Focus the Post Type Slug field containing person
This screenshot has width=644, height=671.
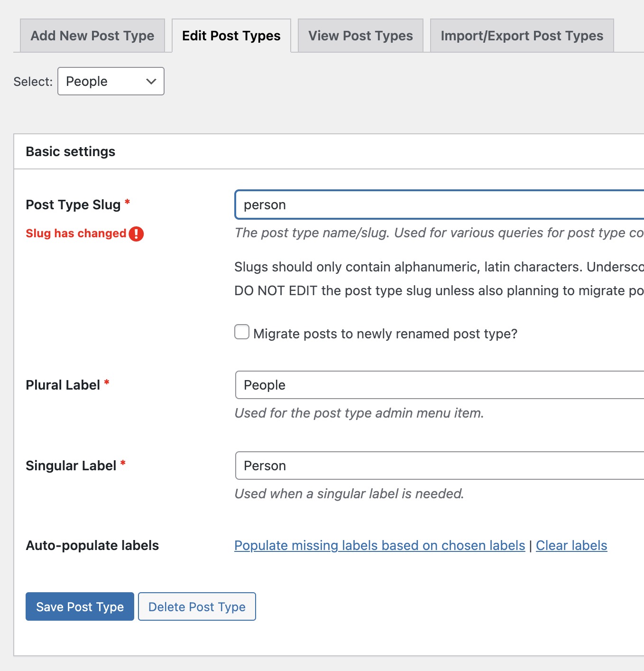439,205
